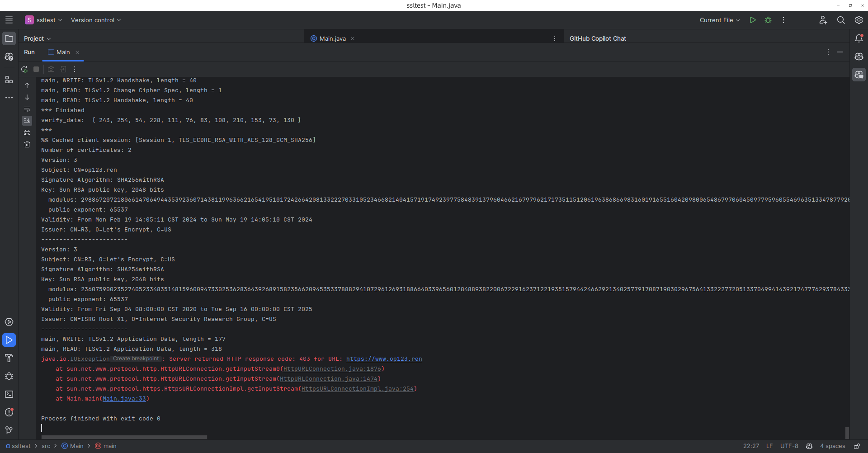Open HttpURLConnection.java:1474 stack link
868x453 pixels.
coord(329,378)
